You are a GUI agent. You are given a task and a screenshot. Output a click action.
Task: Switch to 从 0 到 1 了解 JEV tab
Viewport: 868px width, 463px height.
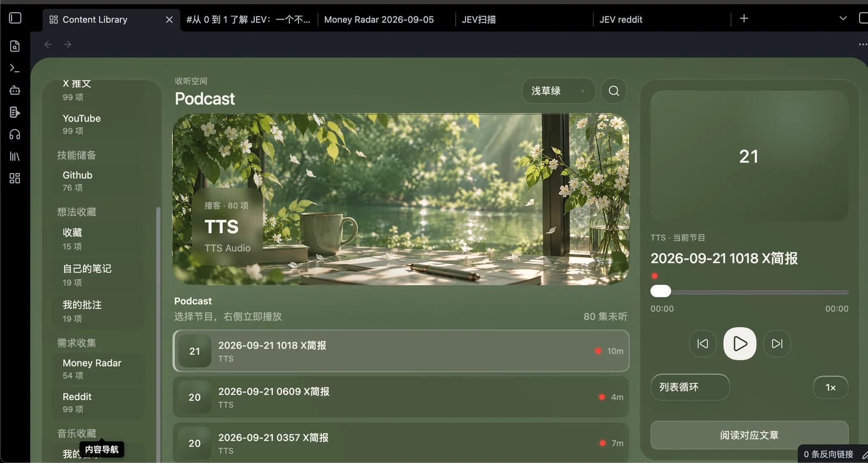tap(249, 19)
